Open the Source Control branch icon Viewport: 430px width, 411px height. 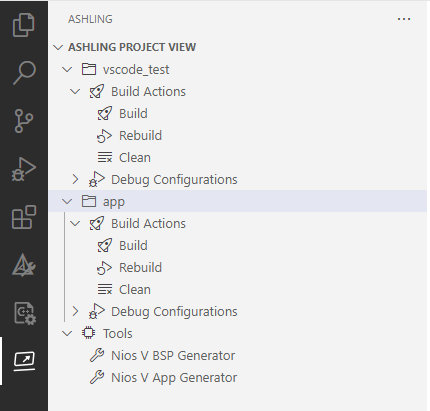tap(24, 121)
